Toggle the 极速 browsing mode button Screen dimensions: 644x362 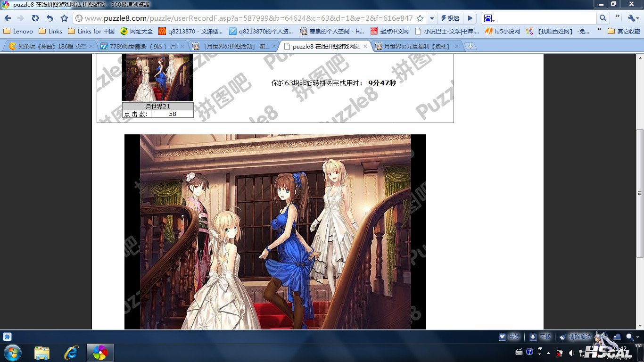[450, 18]
